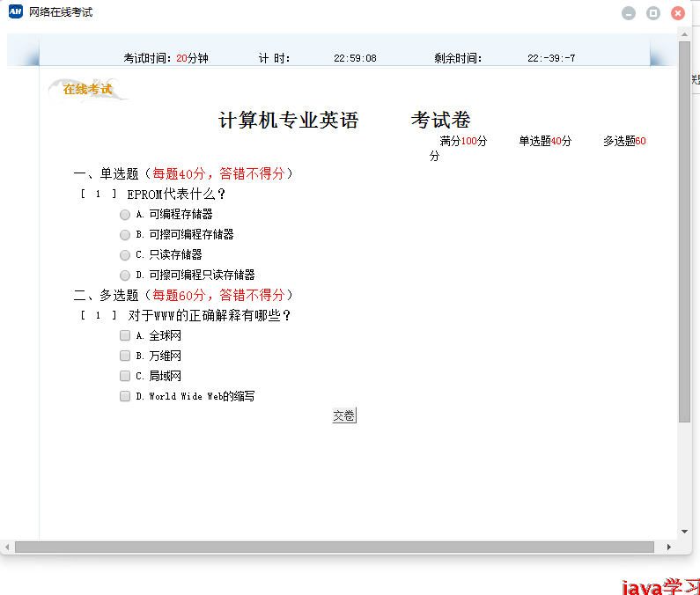
Task: Click the 在线考试 logo banner
Action: 88,90
